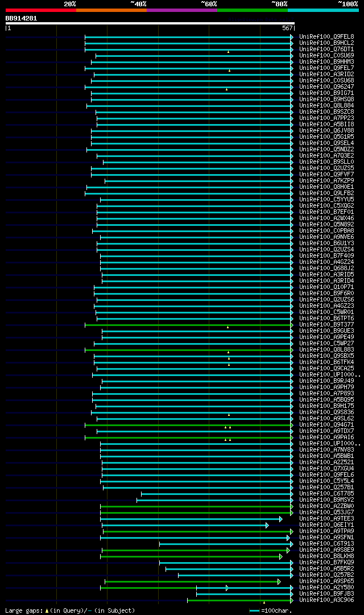Viewport: 364px width, 615px height.
Task: Click the green alignment bar for UniRef100_A9SP65
Action: [x=192, y=582]
